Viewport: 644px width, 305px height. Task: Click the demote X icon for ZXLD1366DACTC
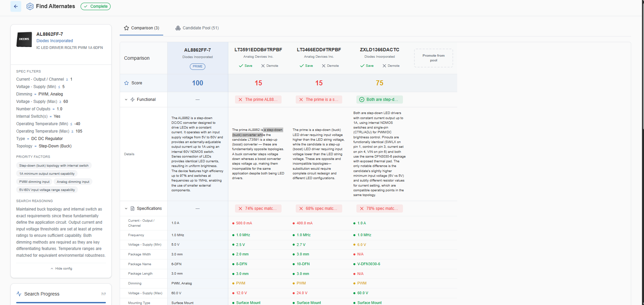click(x=384, y=66)
